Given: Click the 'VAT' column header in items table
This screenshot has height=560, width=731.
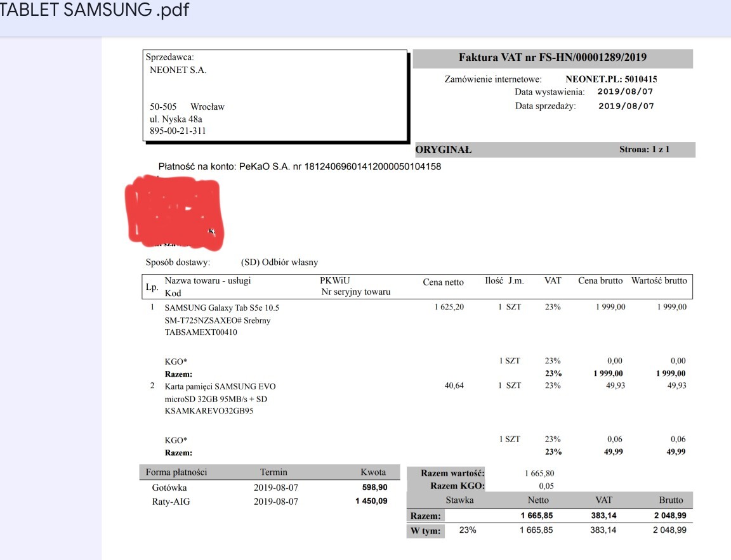Looking at the screenshot, I should coord(553,280).
